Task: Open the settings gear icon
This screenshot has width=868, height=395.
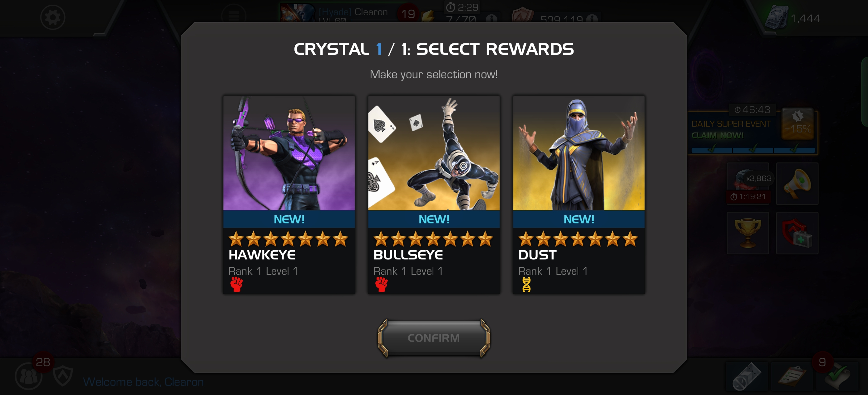Action: coord(52,17)
